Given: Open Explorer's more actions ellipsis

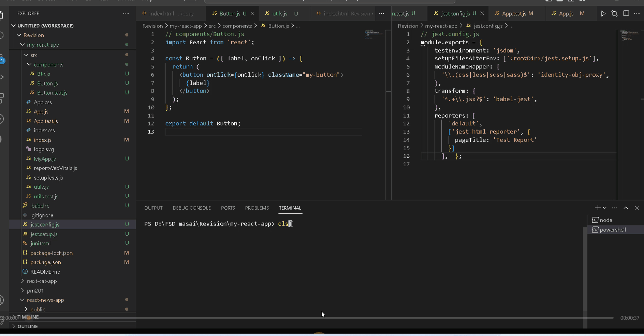Looking at the screenshot, I should click(126, 14).
